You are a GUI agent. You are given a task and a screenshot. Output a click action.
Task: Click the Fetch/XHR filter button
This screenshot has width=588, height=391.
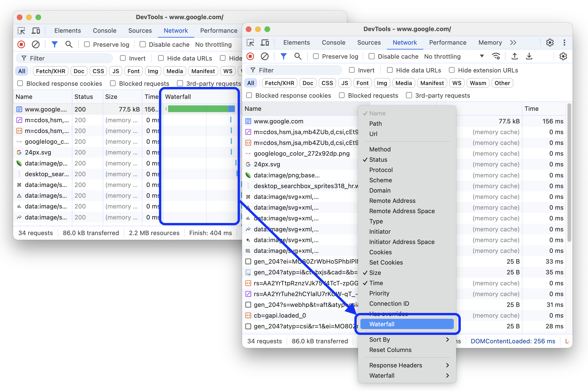tap(278, 83)
